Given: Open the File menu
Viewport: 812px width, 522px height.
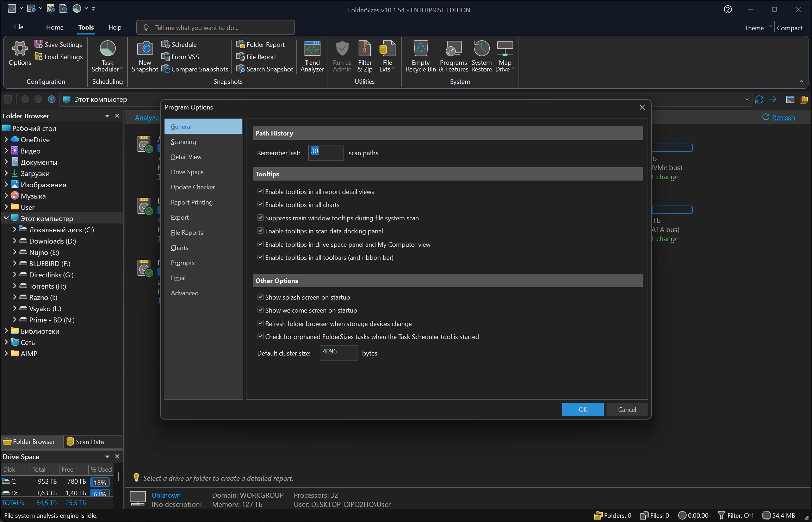Looking at the screenshot, I should click(19, 27).
